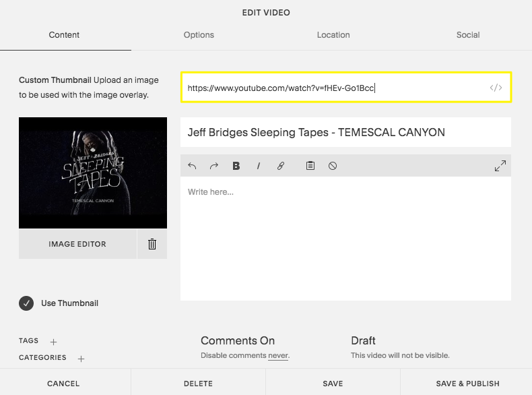Screen dimensions: 532x395
Task: Toggle italic text formatting
Action: (259, 166)
